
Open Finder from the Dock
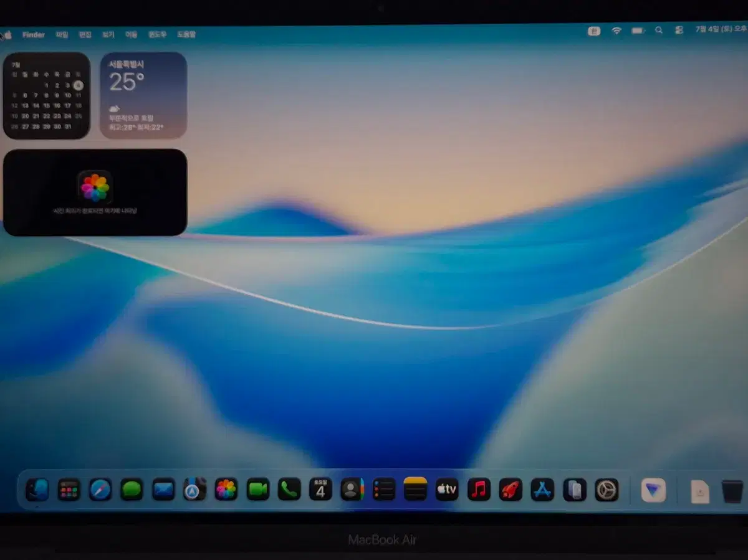pos(37,490)
